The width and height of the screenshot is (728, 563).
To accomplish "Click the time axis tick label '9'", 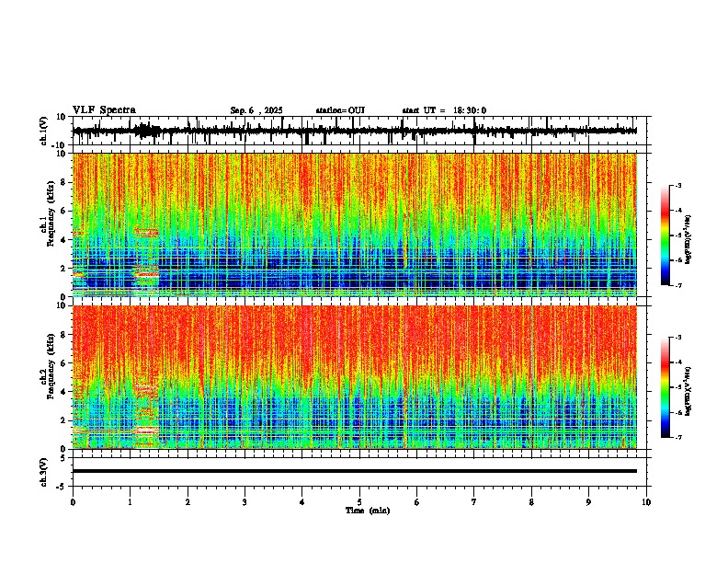I will [x=588, y=502].
